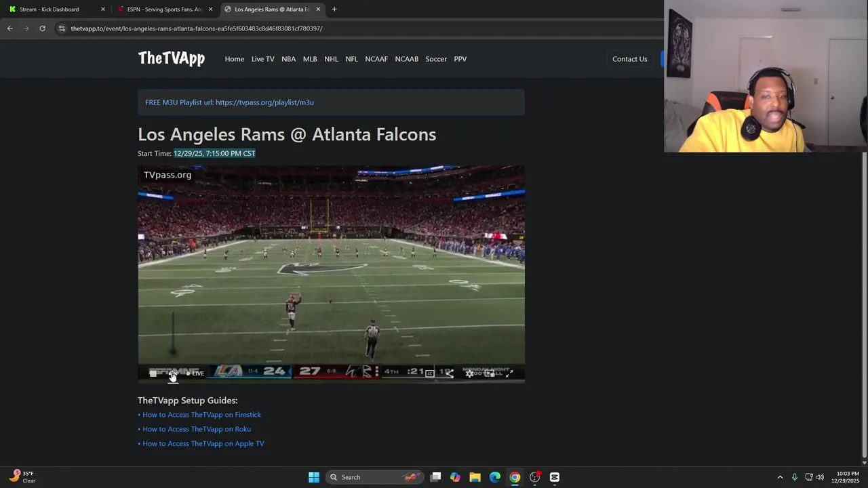Enter fullscreen on the video player
Image resolution: width=868 pixels, height=488 pixels.
coord(509,373)
